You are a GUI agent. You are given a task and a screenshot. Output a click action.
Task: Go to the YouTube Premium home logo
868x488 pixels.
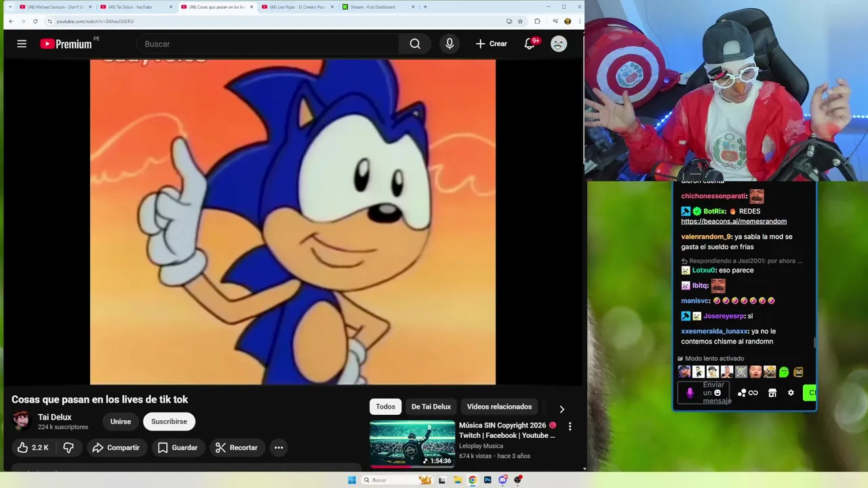click(x=66, y=43)
